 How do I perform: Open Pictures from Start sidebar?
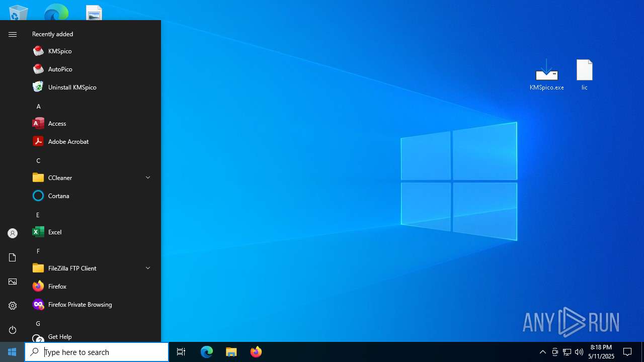[13, 282]
